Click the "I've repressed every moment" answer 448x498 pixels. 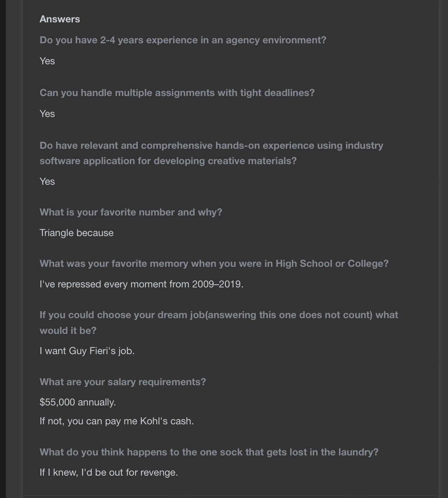(x=141, y=284)
